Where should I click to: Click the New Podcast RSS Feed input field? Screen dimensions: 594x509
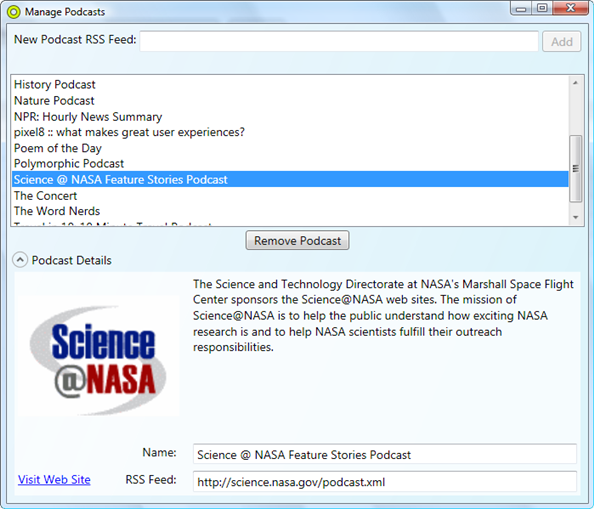point(339,41)
